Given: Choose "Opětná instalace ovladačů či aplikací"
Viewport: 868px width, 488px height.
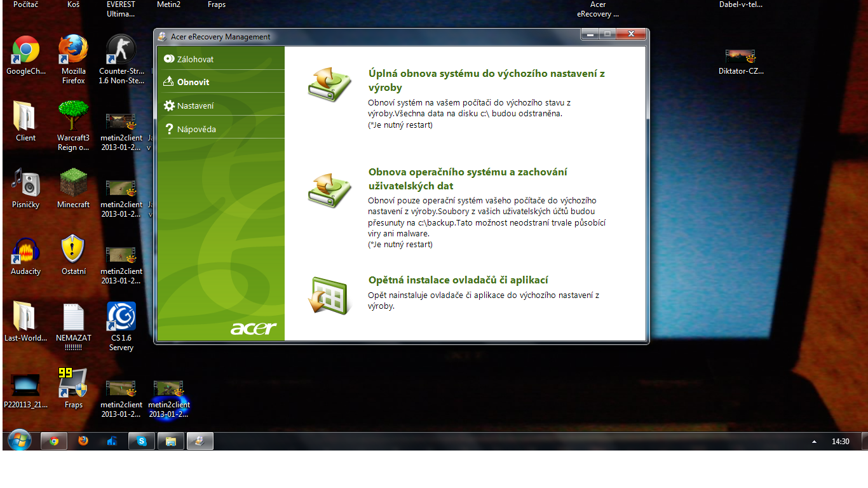Looking at the screenshot, I should click(458, 280).
